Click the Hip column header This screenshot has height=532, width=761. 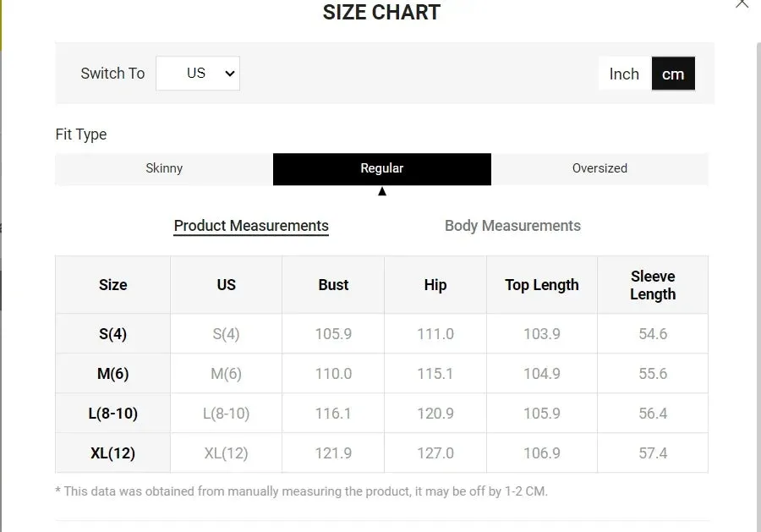[435, 285]
